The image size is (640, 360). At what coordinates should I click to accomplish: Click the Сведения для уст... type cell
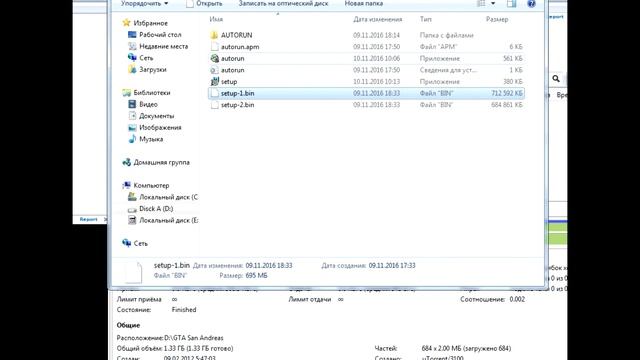[448, 70]
